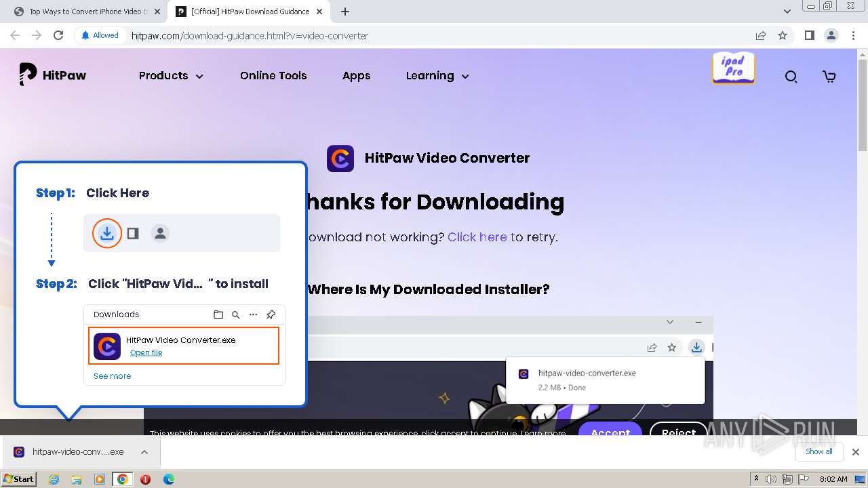The height and width of the screenshot is (488, 868).
Task: Select the HitPaw Download Guidance tab
Action: (x=248, y=12)
